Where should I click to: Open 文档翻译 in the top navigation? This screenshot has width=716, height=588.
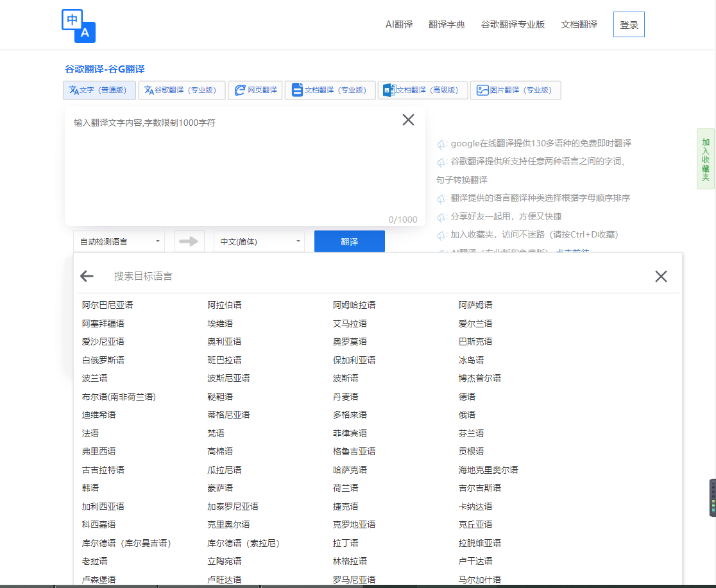click(x=579, y=24)
